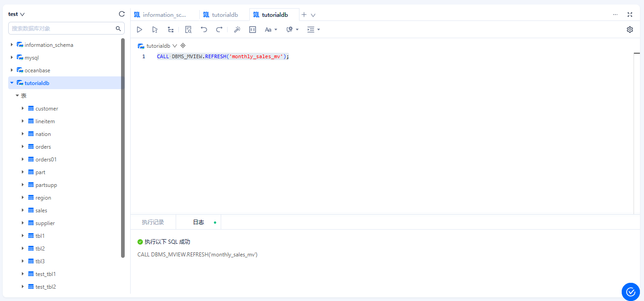Refresh the database object list

[x=122, y=14]
